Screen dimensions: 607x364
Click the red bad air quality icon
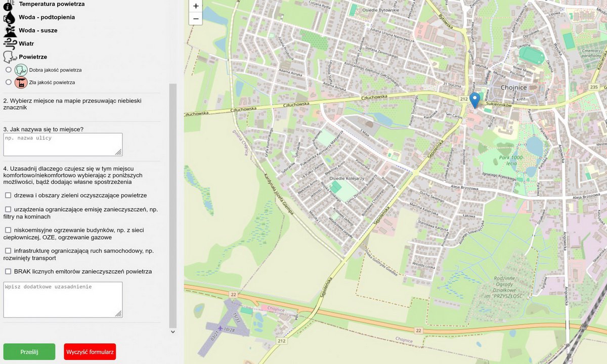tap(21, 82)
